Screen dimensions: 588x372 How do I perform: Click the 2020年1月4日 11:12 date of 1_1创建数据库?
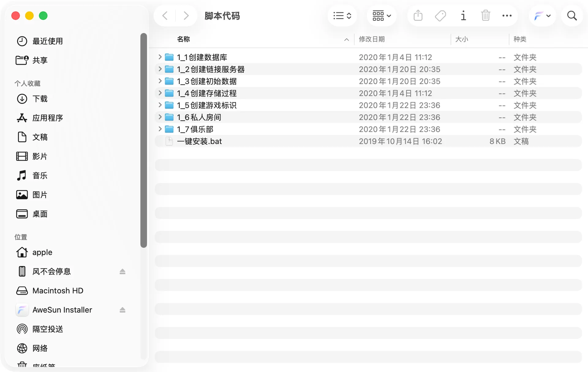[395, 57]
